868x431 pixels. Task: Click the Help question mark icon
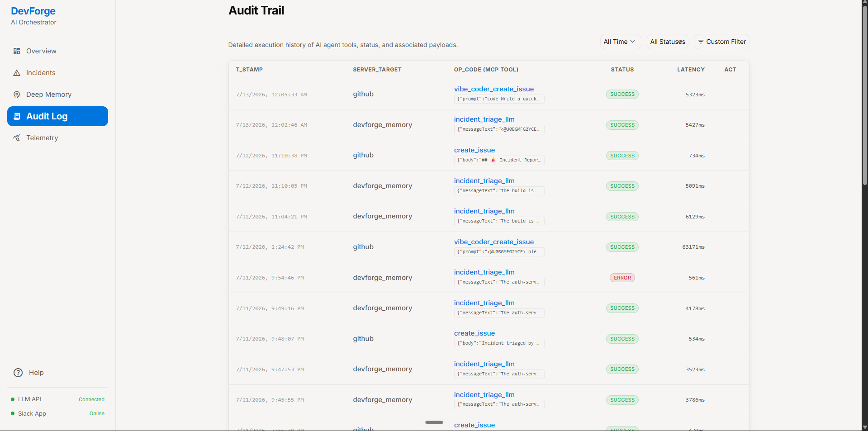(18, 373)
